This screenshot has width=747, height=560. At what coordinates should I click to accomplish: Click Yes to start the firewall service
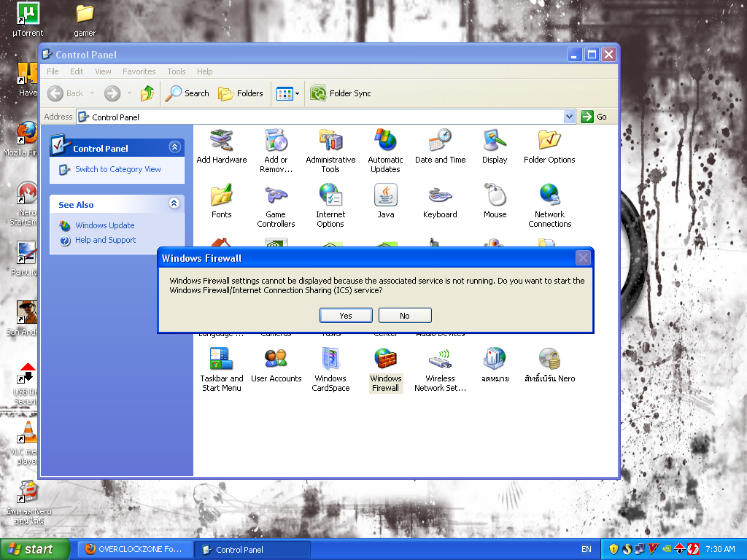pos(346,315)
